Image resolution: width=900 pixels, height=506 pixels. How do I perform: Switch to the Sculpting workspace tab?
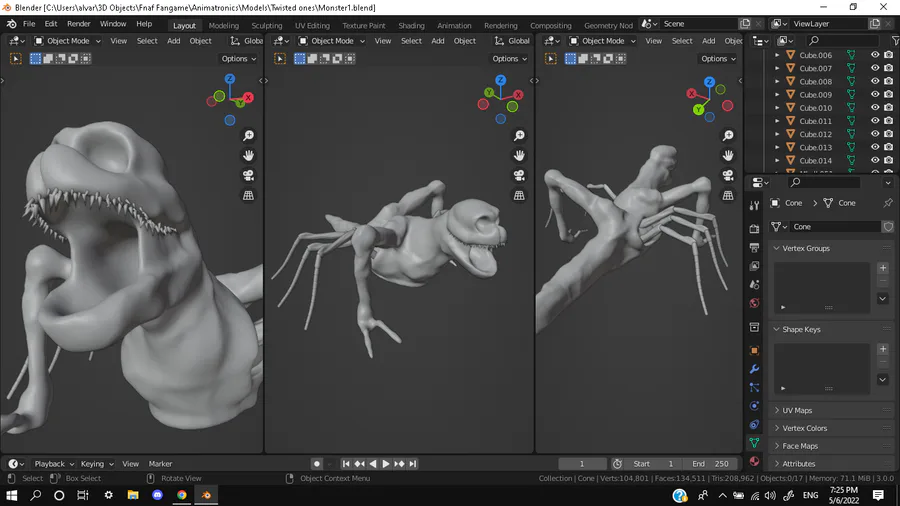pyautogui.click(x=266, y=25)
